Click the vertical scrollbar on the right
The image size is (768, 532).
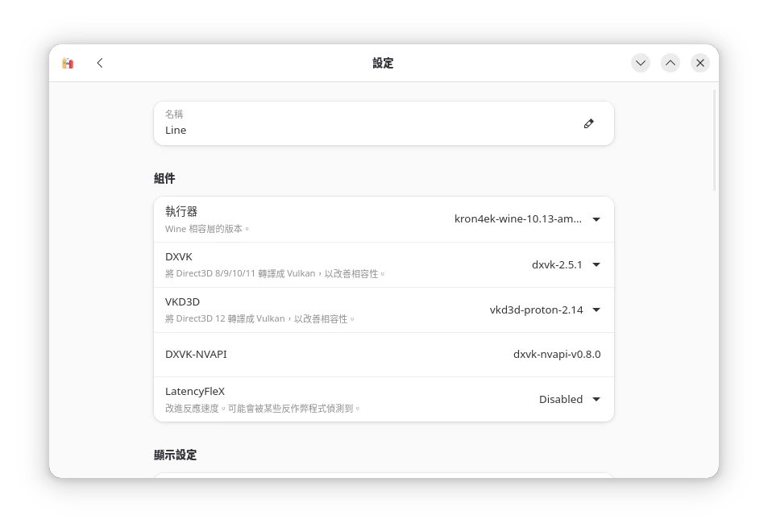tap(715, 140)
